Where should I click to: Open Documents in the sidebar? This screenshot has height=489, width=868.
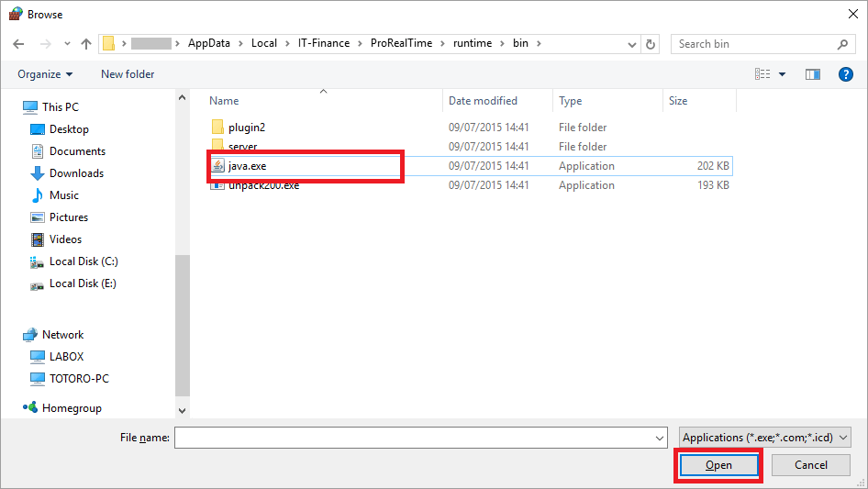77,151
